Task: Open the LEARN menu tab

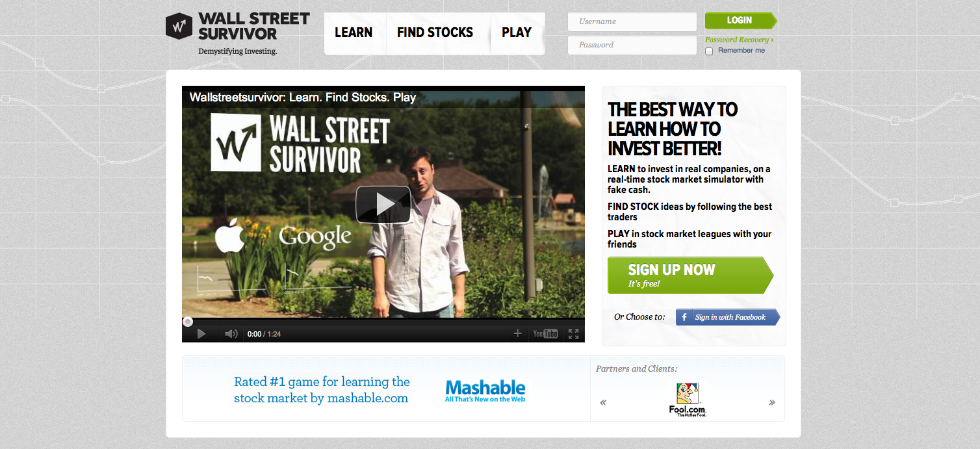Action: point(354,33)
